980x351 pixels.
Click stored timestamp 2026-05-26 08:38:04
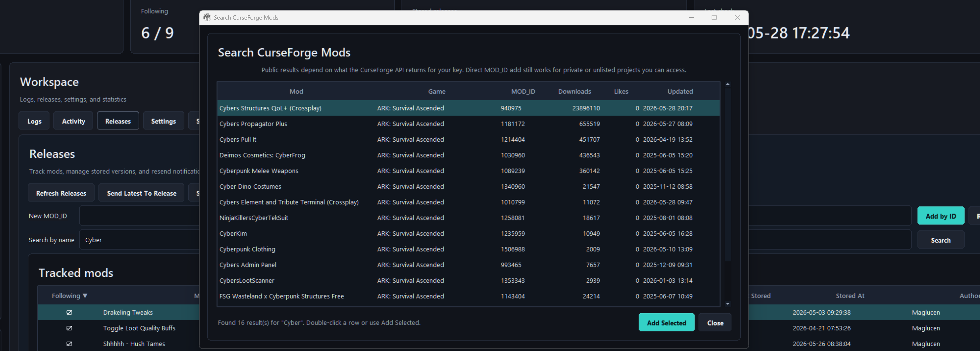coord(822,343)
